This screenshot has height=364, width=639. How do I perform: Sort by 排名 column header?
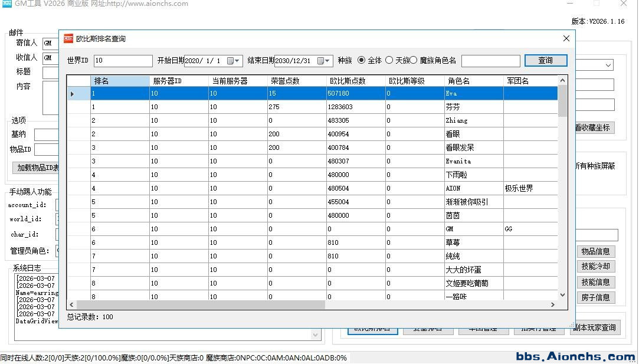coord(120,81)
